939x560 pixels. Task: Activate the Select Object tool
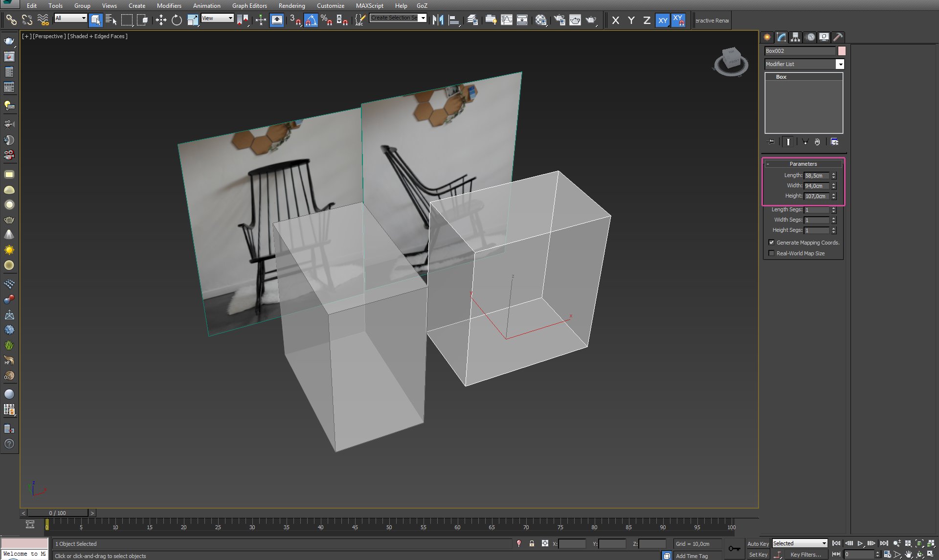click(x=95, y=20)
